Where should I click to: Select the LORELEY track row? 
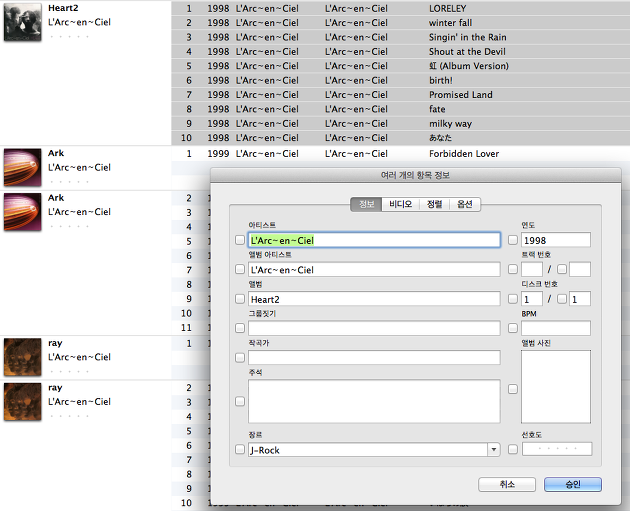coord(401,8)
